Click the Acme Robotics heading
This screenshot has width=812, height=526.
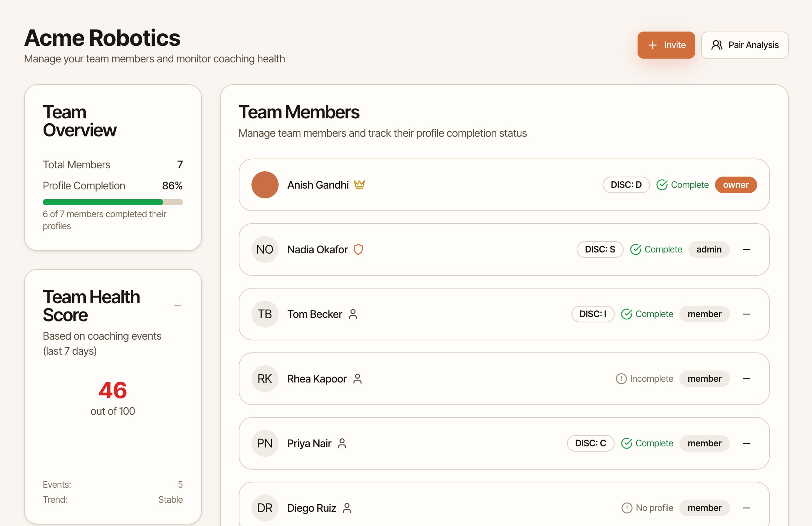[x=102, y=38]
